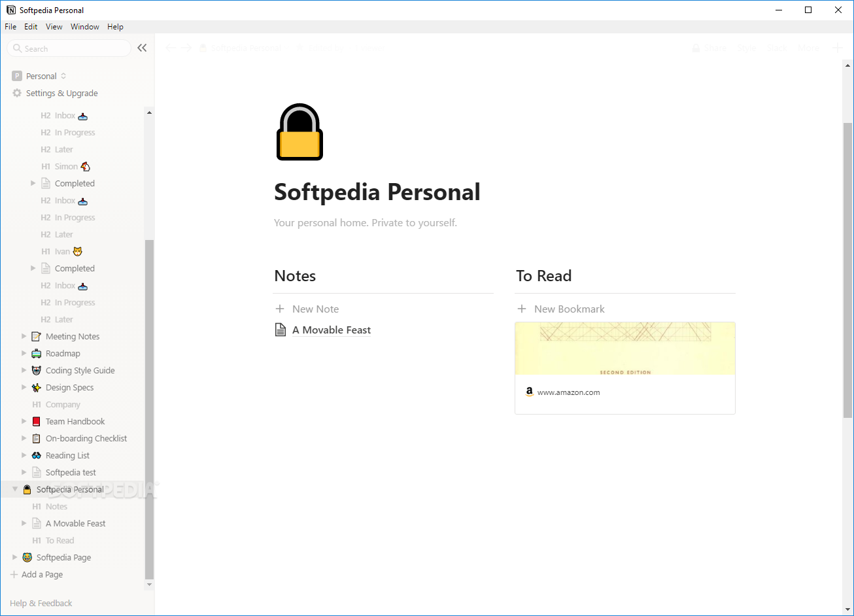Click the red Team Handbook book icon
854x616 pixels.
click(37, 421)
